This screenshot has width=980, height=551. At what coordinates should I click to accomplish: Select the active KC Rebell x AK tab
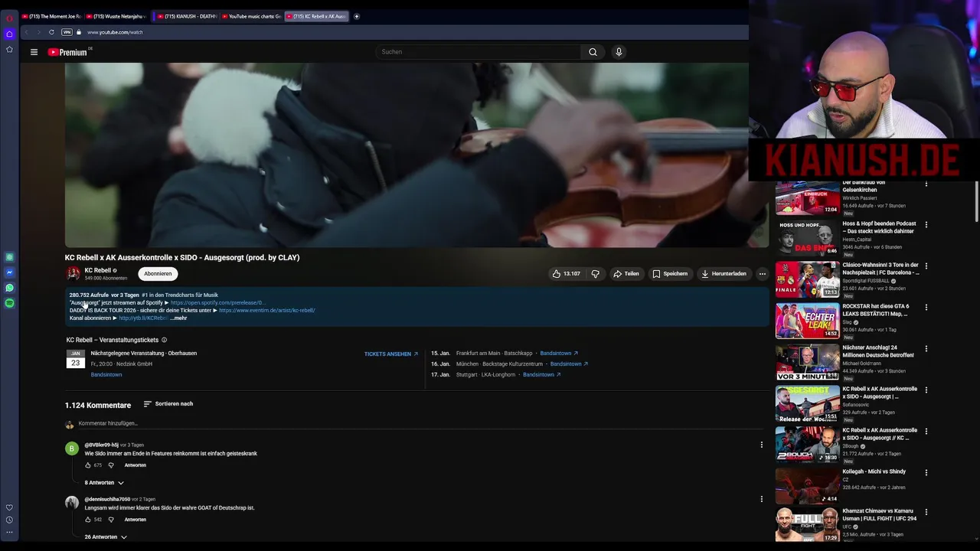pos(317,16)
